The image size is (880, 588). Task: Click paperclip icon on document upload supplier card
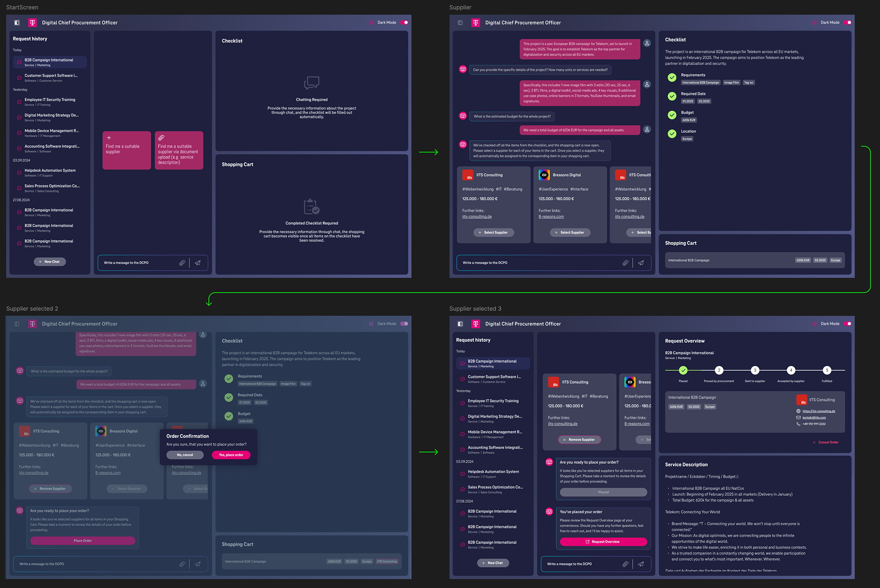[x=161, y=137]
